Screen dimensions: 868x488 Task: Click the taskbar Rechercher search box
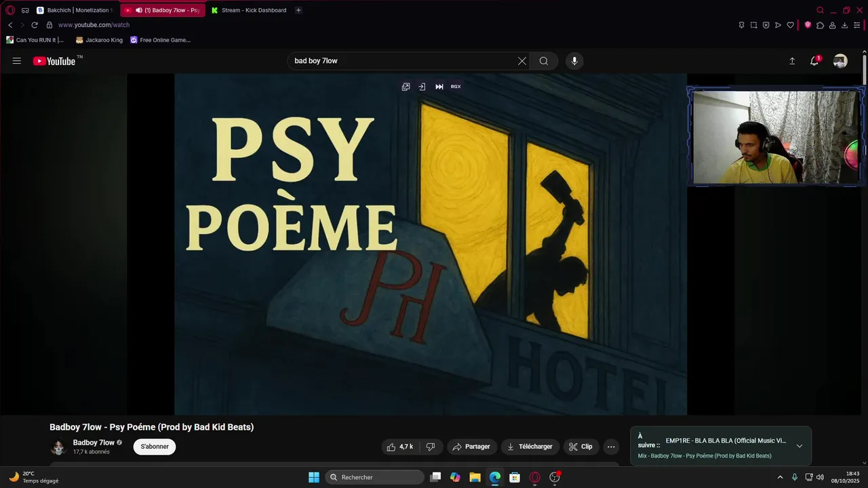[375, 477]
